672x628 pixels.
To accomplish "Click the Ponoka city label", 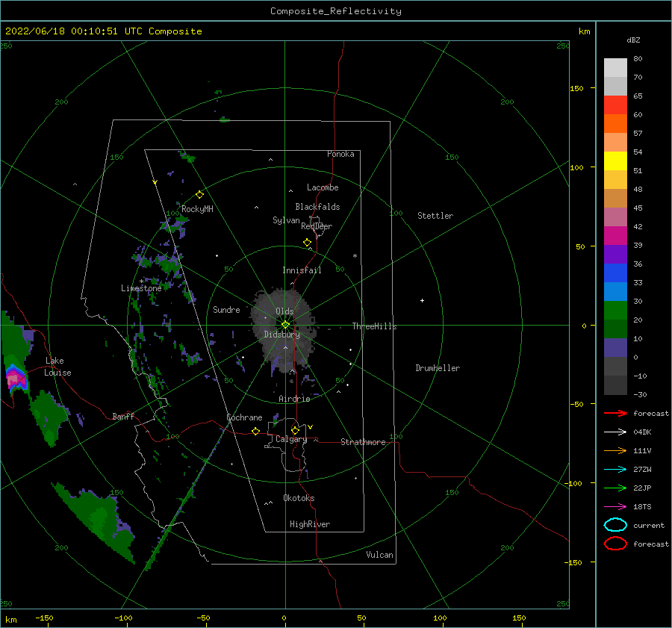I will pyautogui.click(x=340, y=154).
